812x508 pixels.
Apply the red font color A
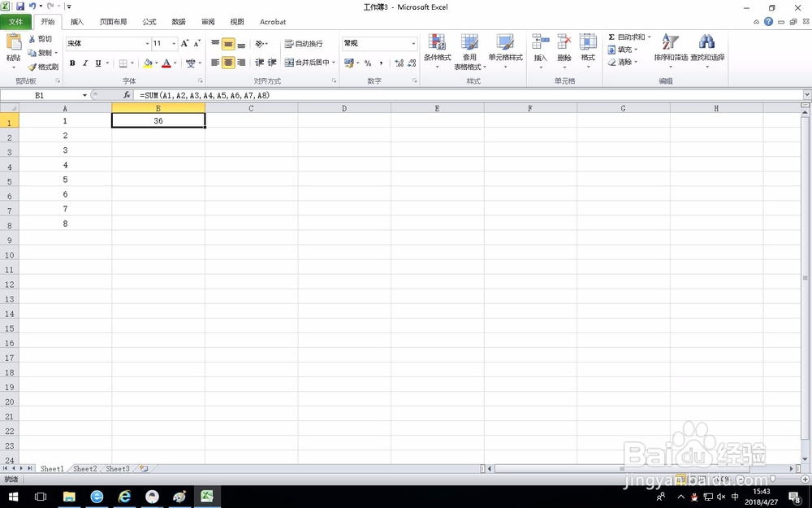166,63
